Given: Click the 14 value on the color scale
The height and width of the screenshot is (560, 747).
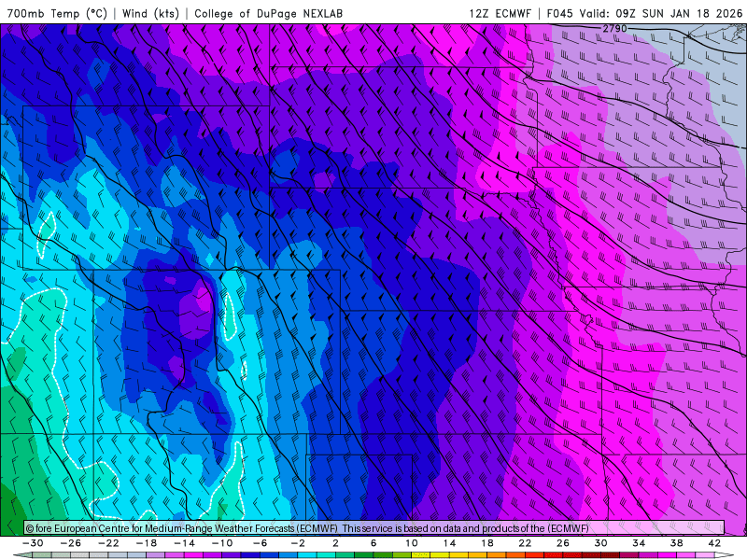Looking at the screenshot, I should 449,543.
